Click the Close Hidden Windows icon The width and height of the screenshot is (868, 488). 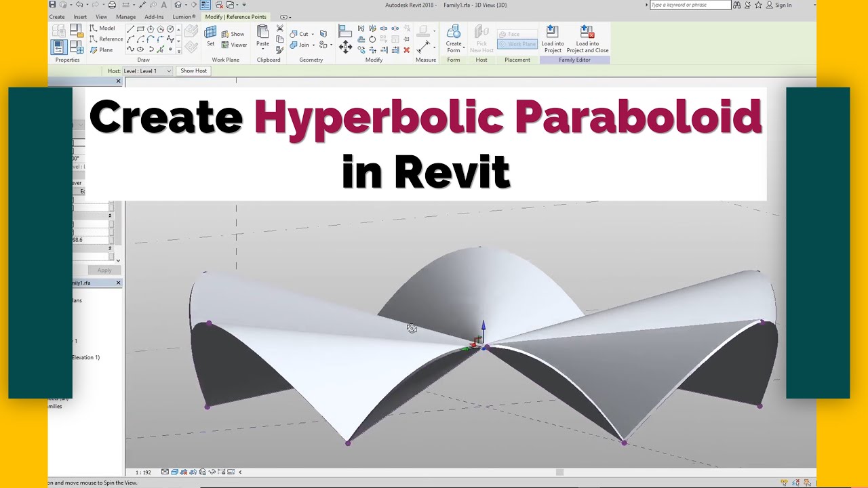pos(219,4)
